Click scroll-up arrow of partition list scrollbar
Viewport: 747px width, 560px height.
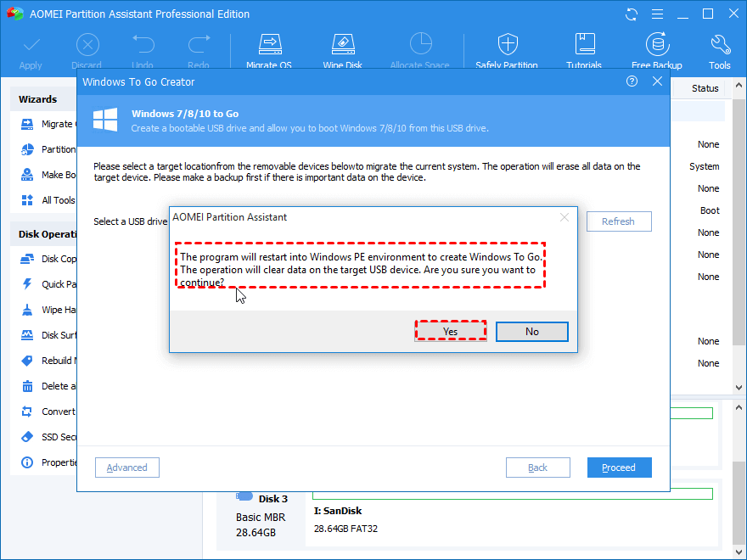click(739, 85)
